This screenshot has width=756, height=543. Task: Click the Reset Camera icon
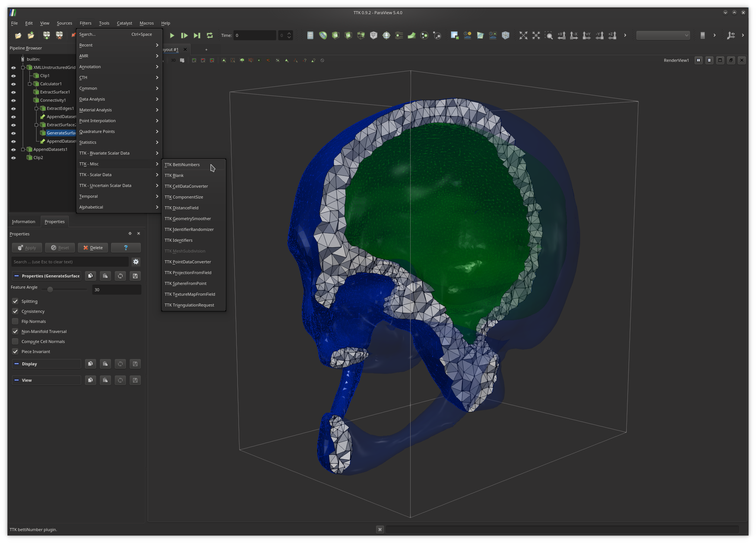(523, 35)
